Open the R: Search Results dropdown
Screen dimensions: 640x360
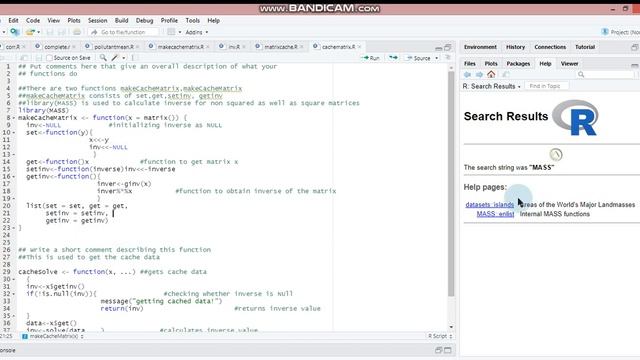tap(491, 86)
